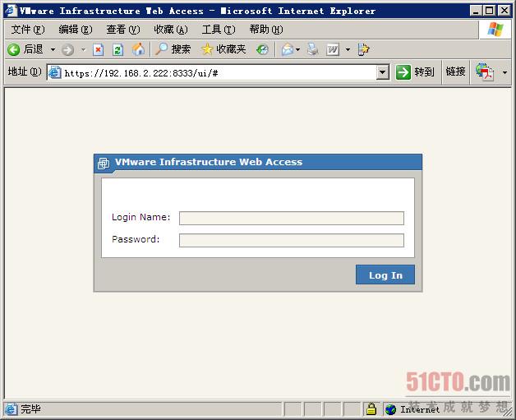This screenshot has width=516, height=420.
Task: Click the Refresh page icon
Action: [117, 49]
